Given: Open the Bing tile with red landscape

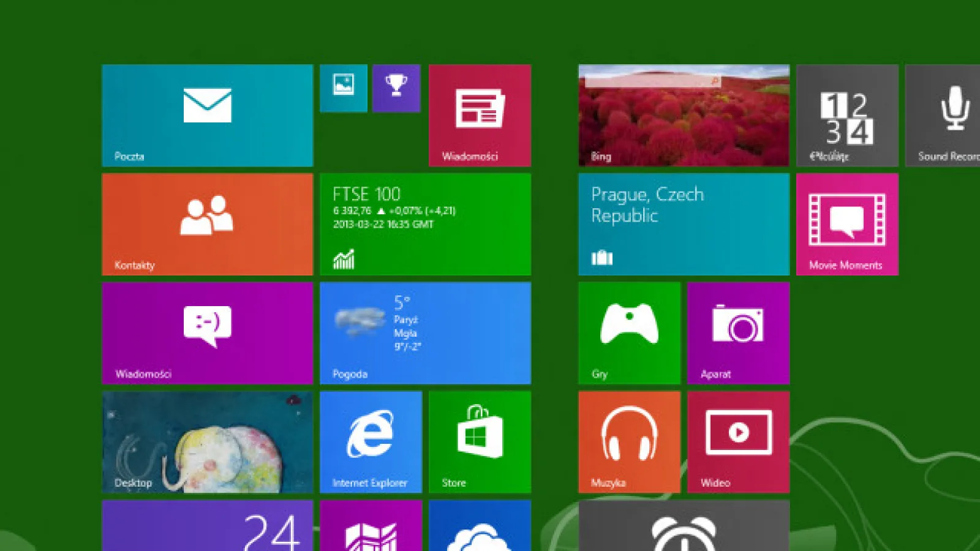Looking at the screenshot, I should point(684,115).
